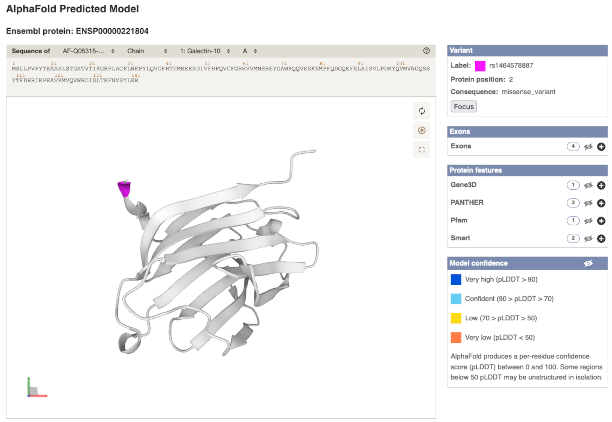The width and height of the screenshot is (612, 422).
Task: Toggle fullscreen mode for the 3D viewer
Action: click(x=422, y=149)
